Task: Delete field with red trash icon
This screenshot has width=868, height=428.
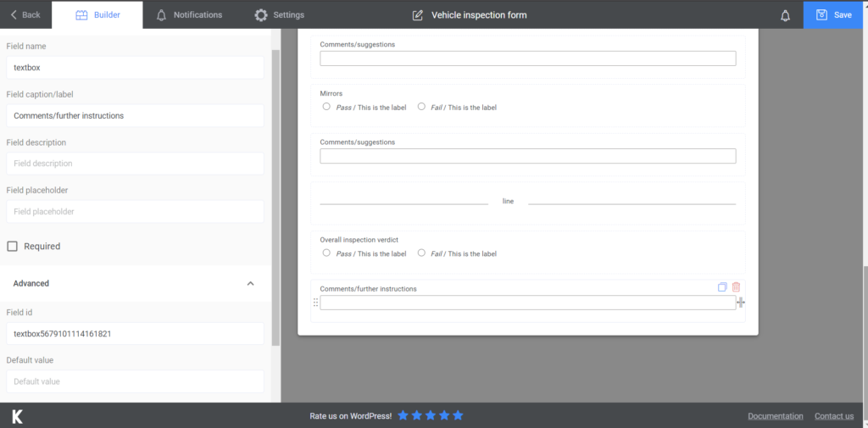Action: point(736,286)
